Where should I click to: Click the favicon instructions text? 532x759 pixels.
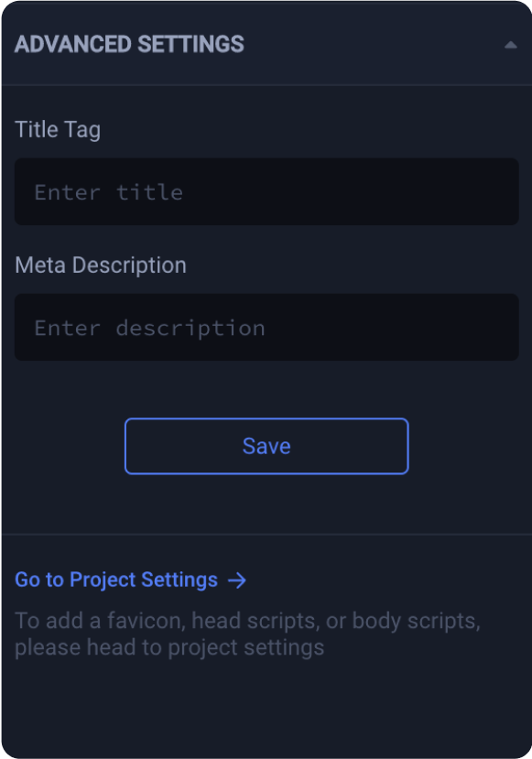coord(246,634)
